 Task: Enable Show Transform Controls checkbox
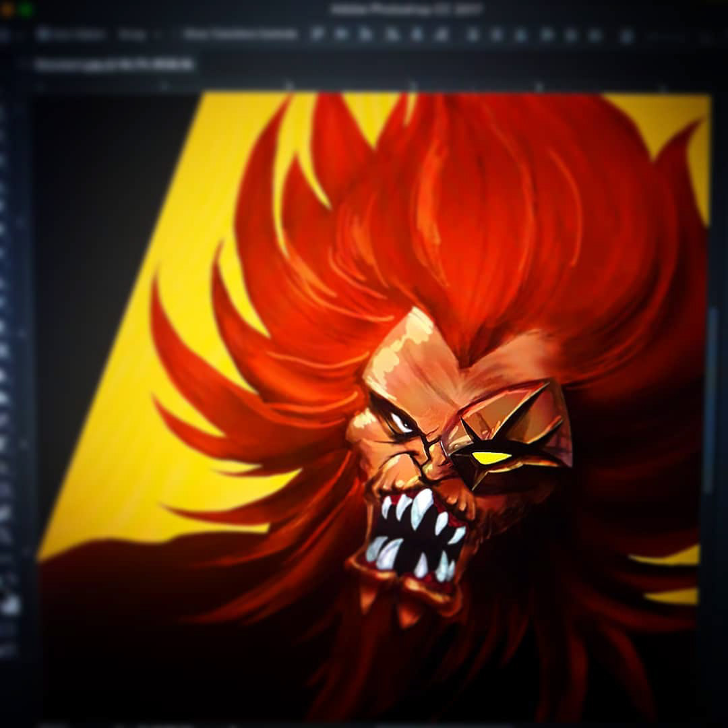[x=241, y=34]
